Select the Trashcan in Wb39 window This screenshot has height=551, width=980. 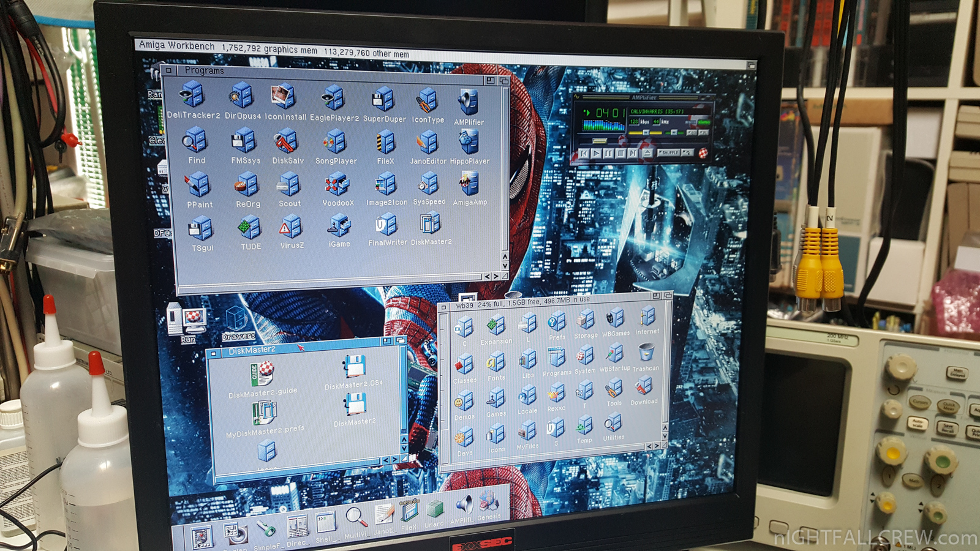pyautogui.click(x=646, y=352)
